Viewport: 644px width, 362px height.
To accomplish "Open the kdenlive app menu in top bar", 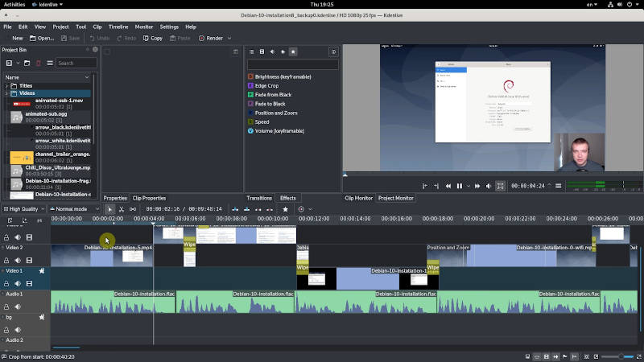I will pyautogui.click(x=47, y=4).
